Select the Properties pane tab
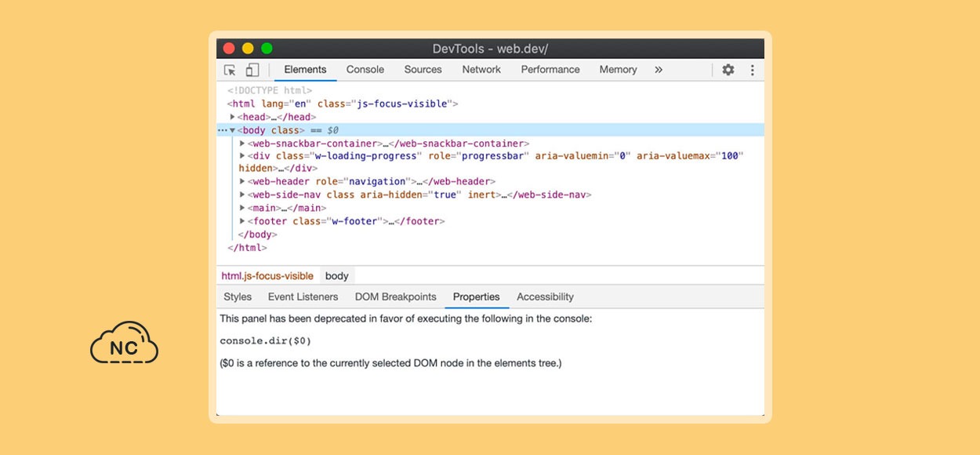The image size is (980, 455). [476, 297]
